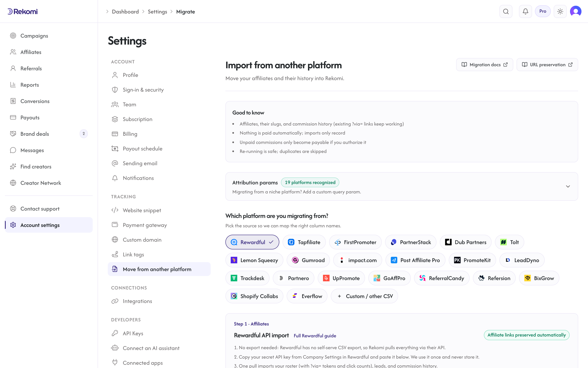Click the Brand deals count badge
The height and width of the screenshot is (368, 588).
(84, 134)
